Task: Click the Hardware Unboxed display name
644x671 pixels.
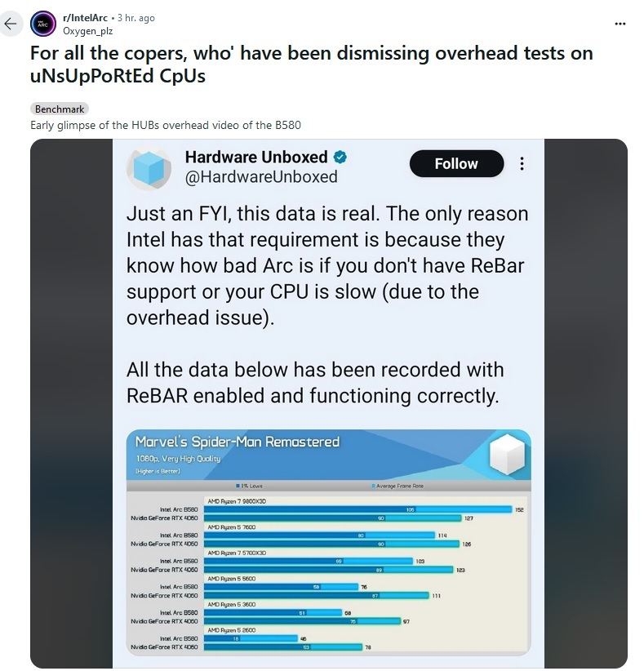Action: 256,157
